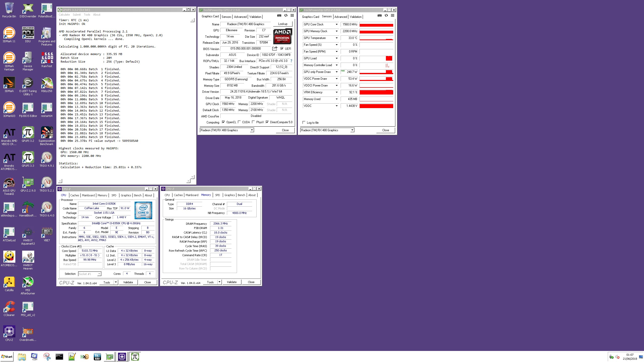The image size is (644, 362).
Task: Switch to GPUPI pi icon in taskbar
Action: (x=135, y=357)
